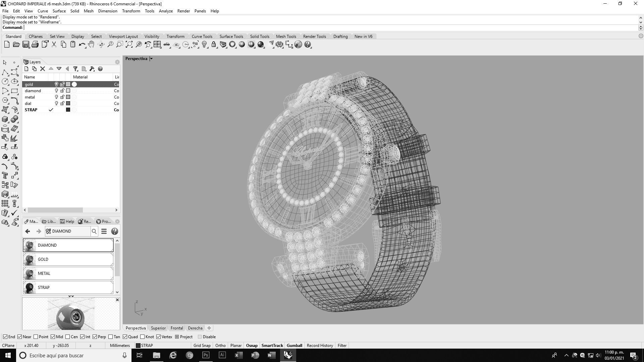Expand the material preview chevron

71,296
